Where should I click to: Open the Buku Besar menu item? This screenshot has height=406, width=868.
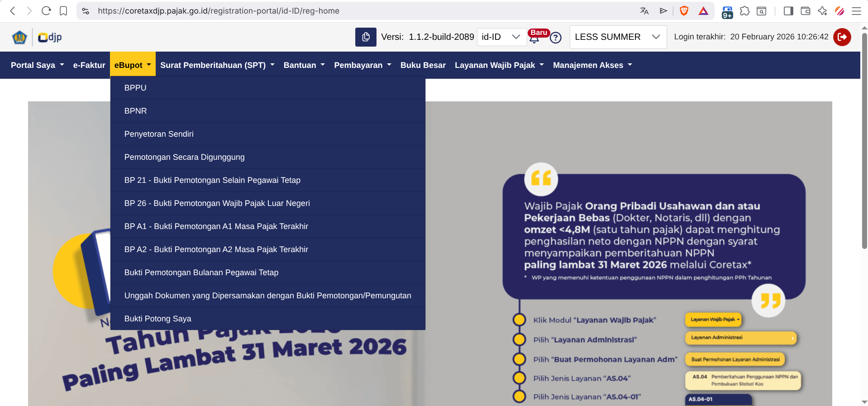click(x=423, y=65)
